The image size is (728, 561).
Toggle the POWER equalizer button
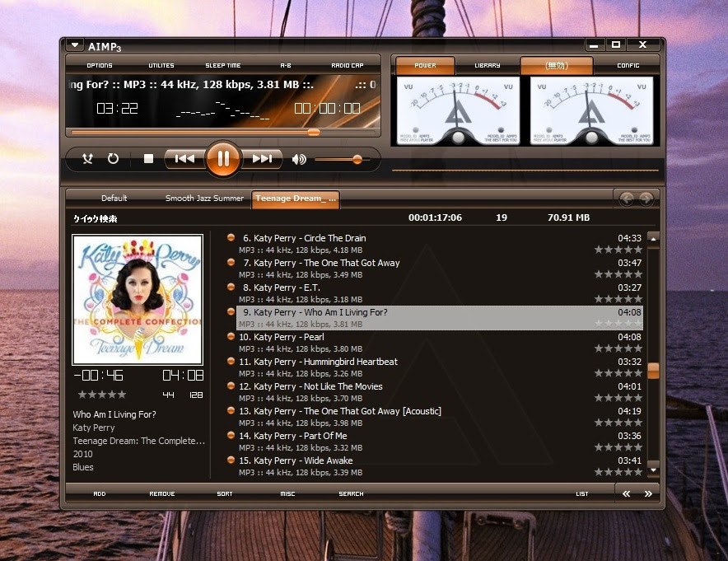425,65
